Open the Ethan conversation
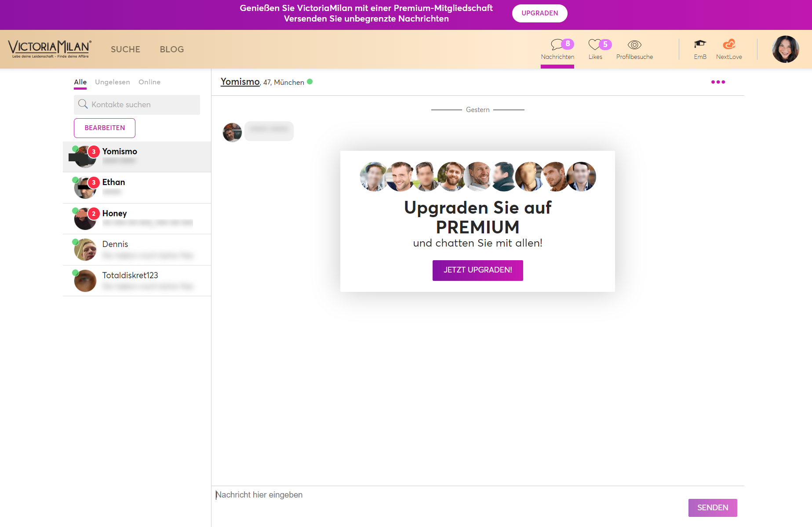 tap(137, 188)
